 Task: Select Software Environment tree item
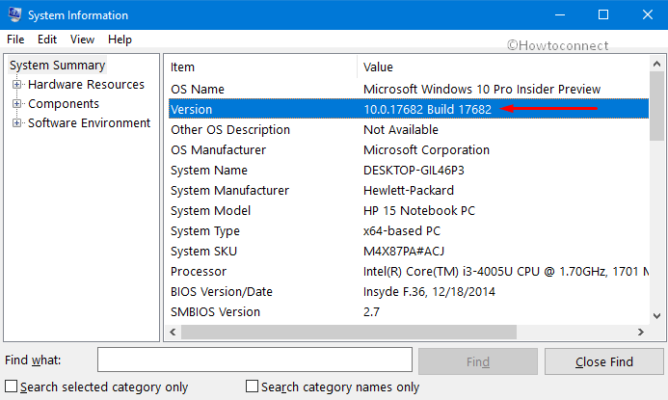click(x=89, y=123)
